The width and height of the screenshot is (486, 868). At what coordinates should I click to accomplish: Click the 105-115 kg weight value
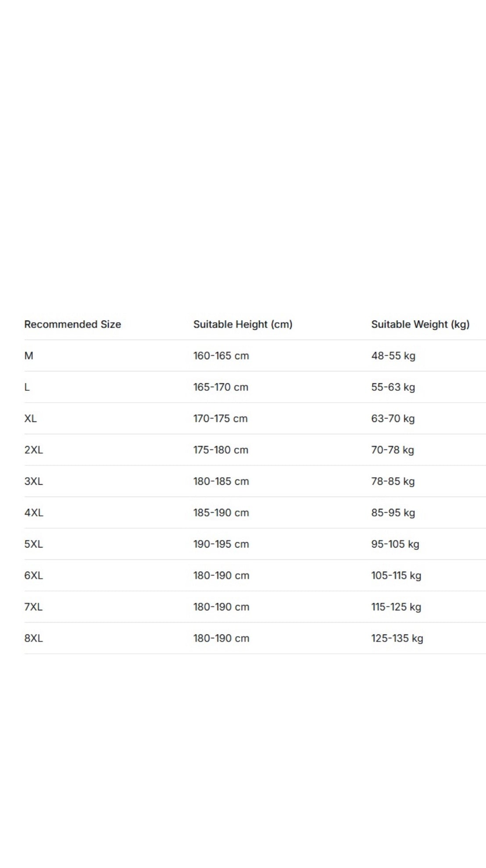(x=396, y=576)
